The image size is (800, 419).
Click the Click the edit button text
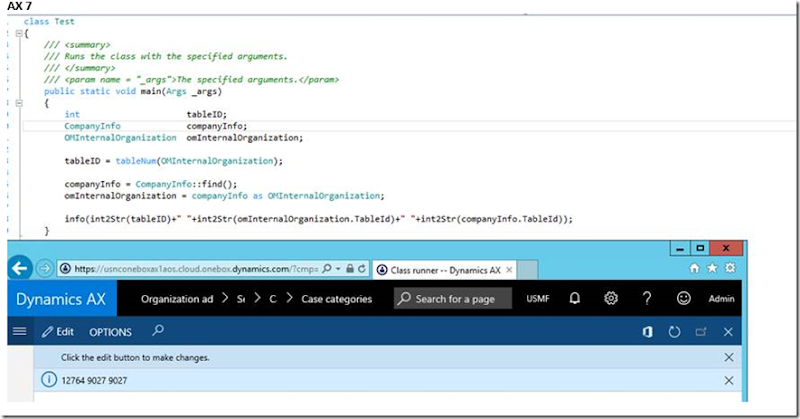click(x=135, y=358)
